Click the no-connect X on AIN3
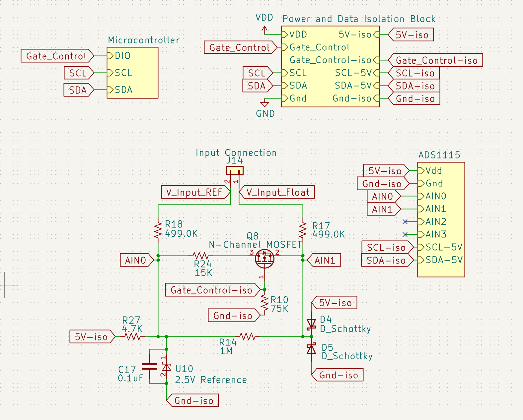This screenshot has height=420, width=523. click(x=405, y=234)
